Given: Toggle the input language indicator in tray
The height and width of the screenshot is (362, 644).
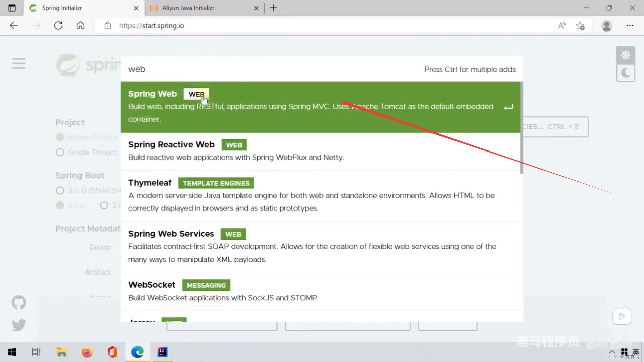Looking at the screenshot, I should pyautogui.click(x=636, y=351).
